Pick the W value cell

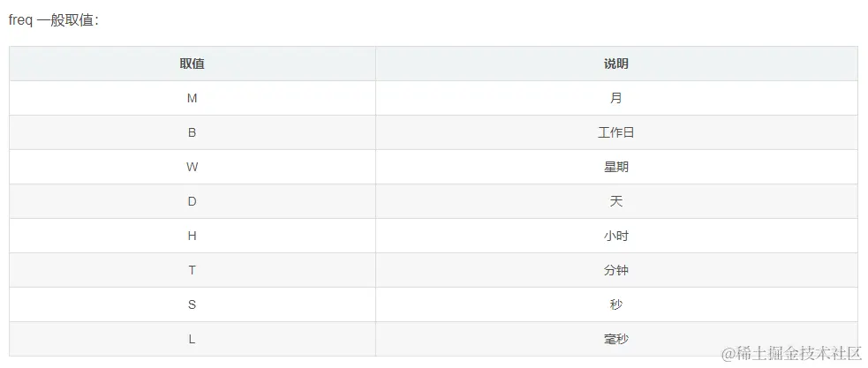click(192, 167)
